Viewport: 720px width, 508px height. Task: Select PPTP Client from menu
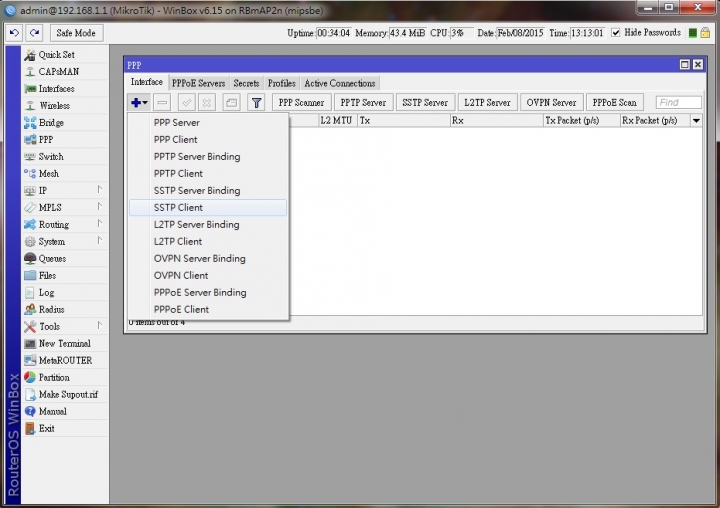tap(208, 174)
